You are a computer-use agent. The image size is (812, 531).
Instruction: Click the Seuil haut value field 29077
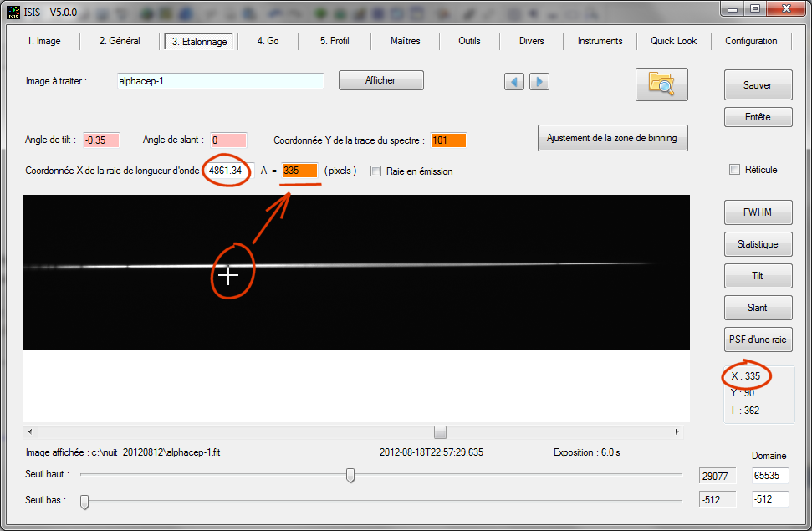click(x=718, y=476)
